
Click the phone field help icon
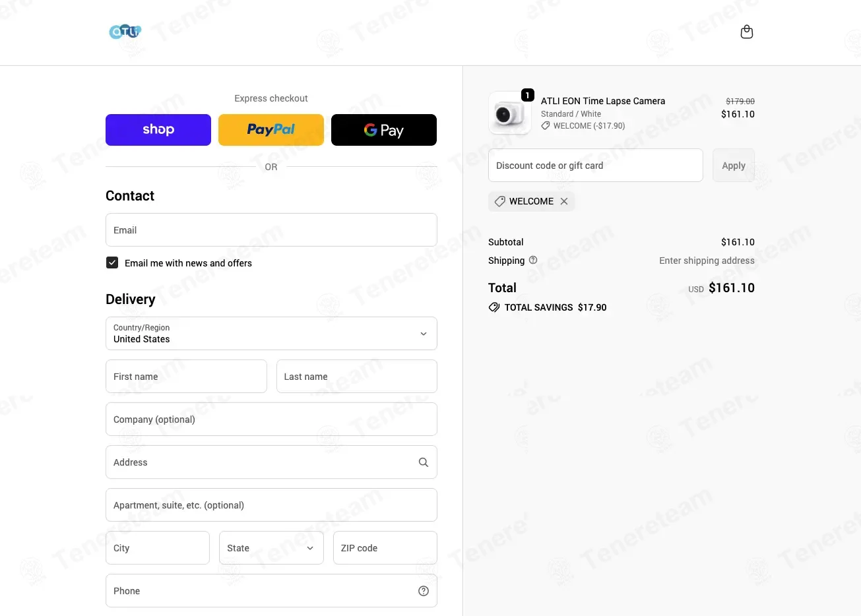(424, 591)
